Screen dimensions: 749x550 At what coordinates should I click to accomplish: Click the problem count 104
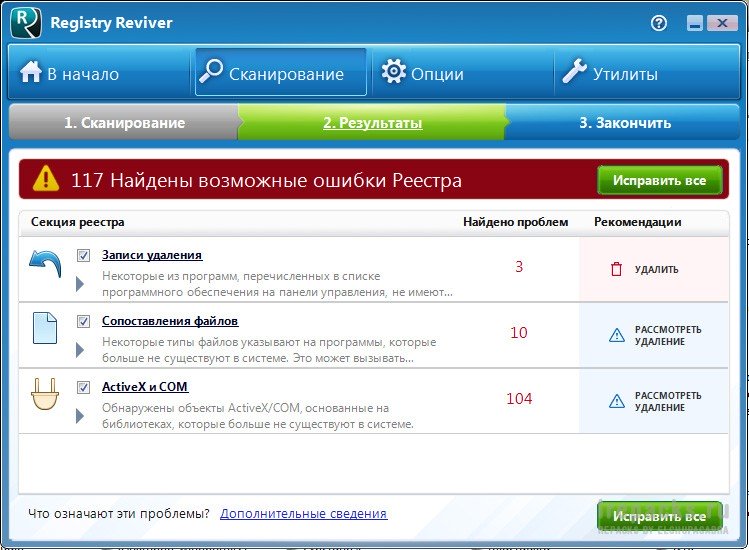519,399
